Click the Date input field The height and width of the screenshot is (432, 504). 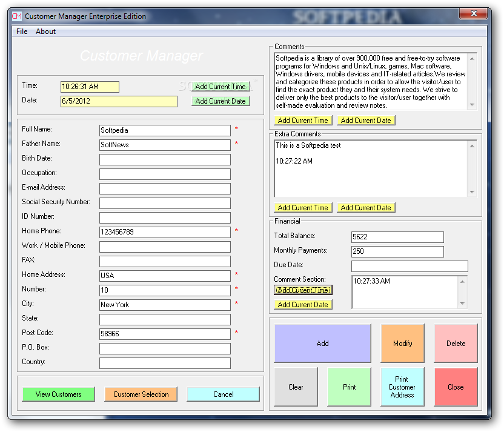(x=119, y=101)
